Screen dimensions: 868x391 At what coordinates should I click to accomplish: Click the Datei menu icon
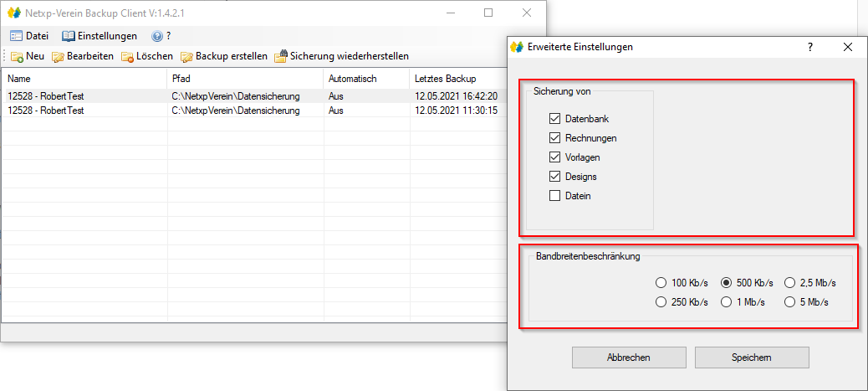(16, 36)
